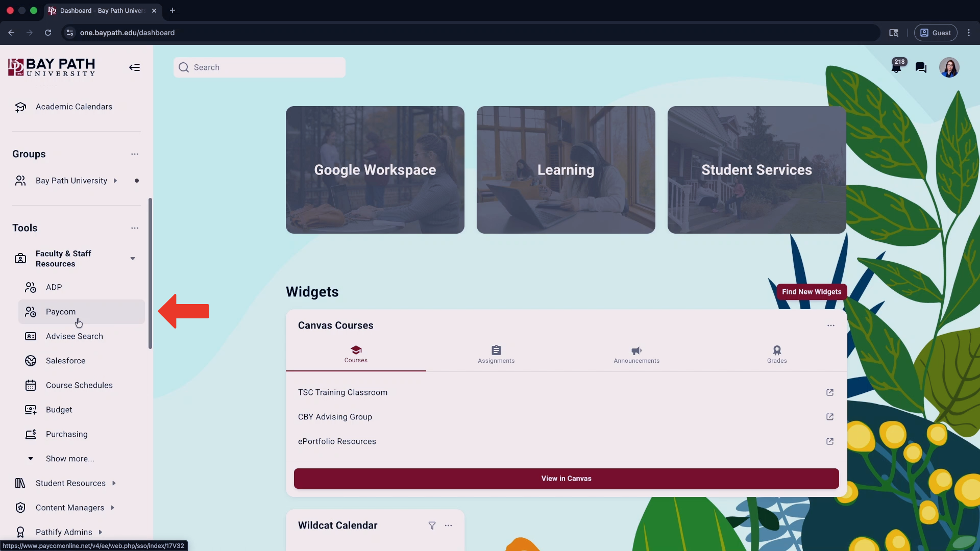Collapse Faculty & Staff Resources section
The width and height of the screenshot is (980, 551).
coord(133,259)
